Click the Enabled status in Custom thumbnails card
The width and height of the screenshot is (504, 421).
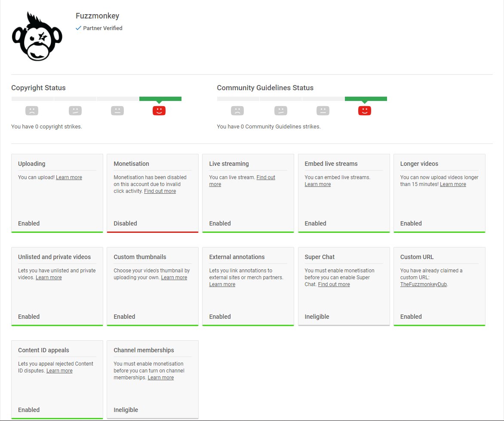click(124, 317)
